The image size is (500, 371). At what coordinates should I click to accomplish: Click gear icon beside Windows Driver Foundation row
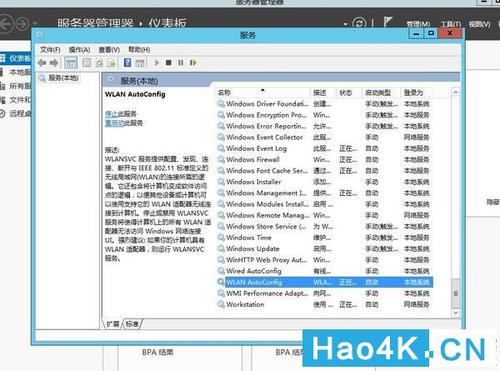point(221,104)
